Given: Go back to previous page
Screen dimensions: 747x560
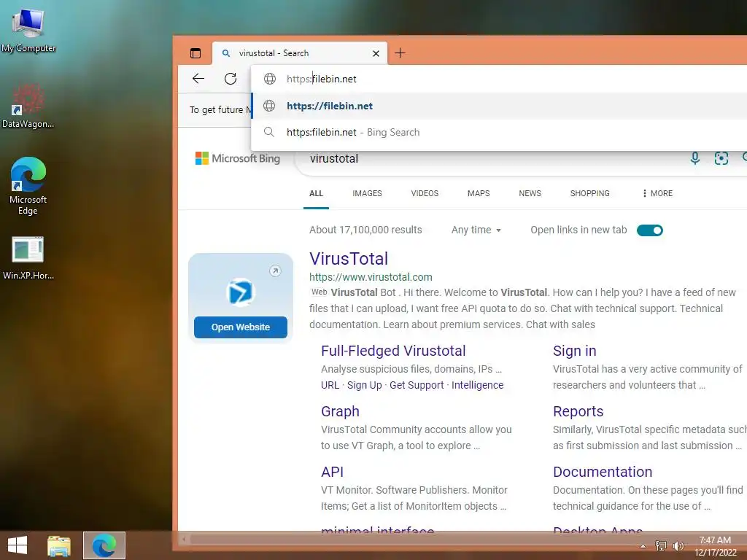Looking at the screenshot, I should click(x=198, y=79).
